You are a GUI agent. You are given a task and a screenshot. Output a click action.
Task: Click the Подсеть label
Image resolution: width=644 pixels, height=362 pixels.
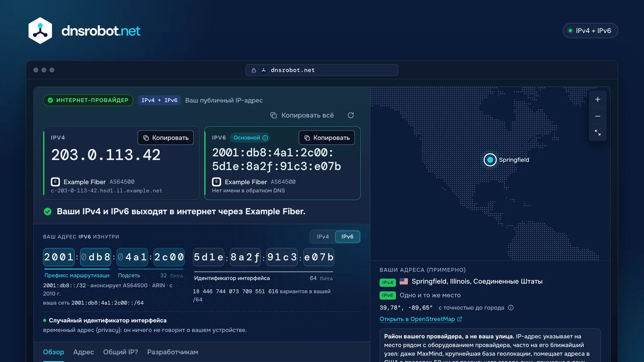[129, 276]
